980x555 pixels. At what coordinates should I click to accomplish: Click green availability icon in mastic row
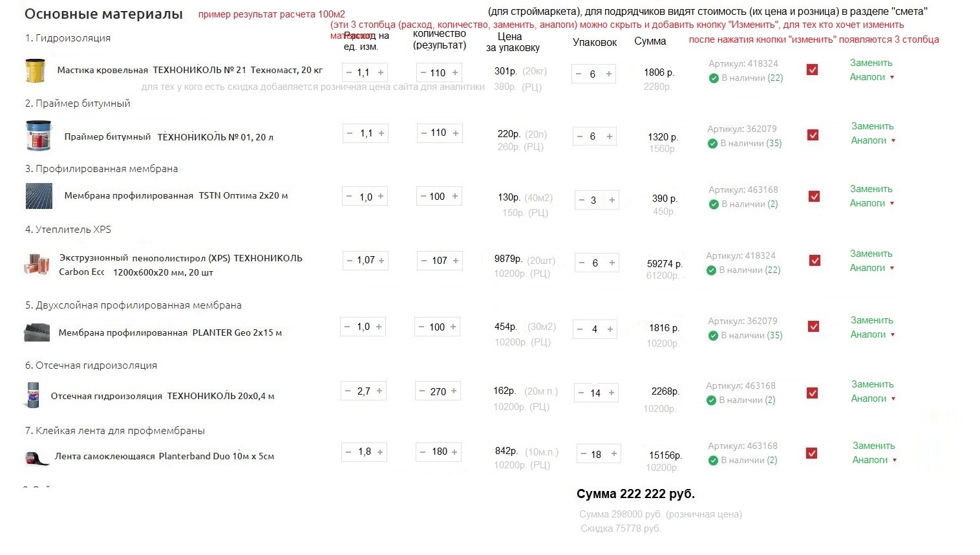click(714, 78)
